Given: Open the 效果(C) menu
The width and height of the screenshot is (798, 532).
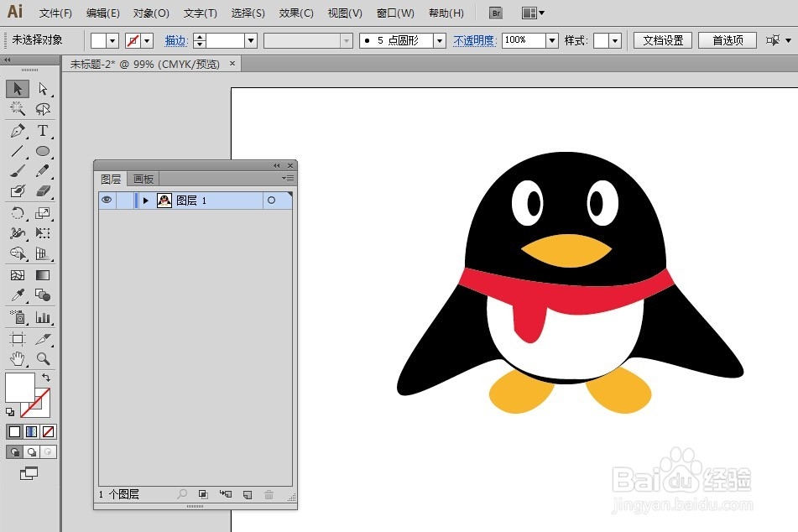Looking at the screenshot, I should point(296,13).
